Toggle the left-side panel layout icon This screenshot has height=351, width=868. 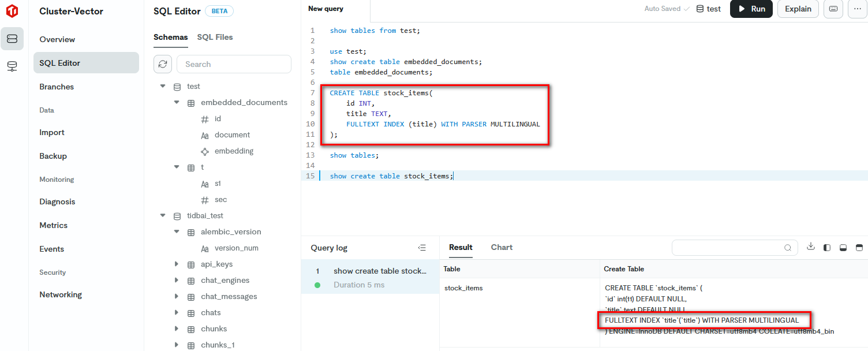(827, 248)
